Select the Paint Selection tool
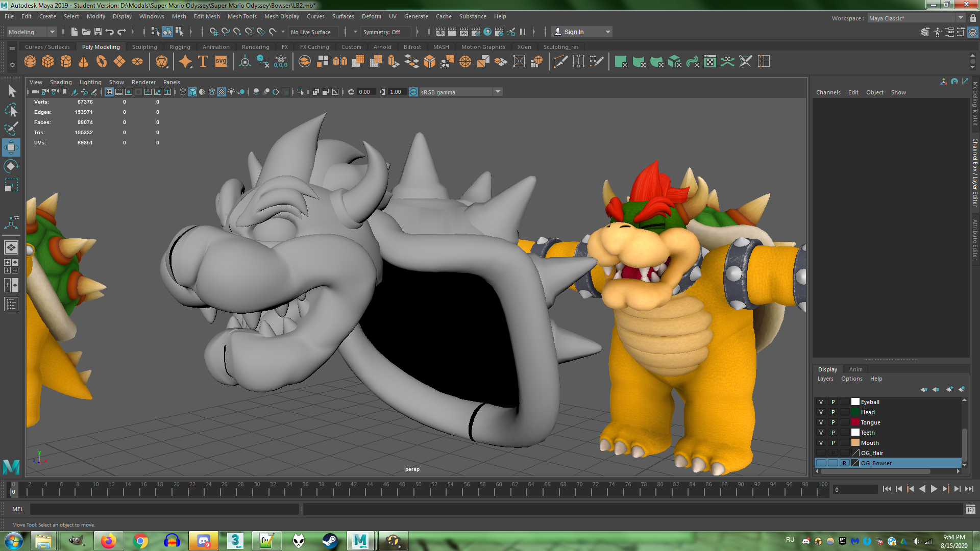This screenshot has width=980, height=551. [x=11, y=129]
